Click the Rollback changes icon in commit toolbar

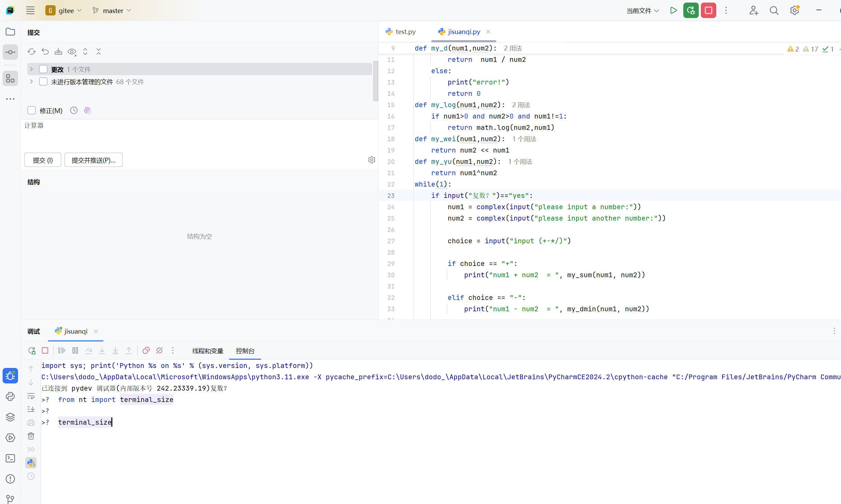point(45,52)
